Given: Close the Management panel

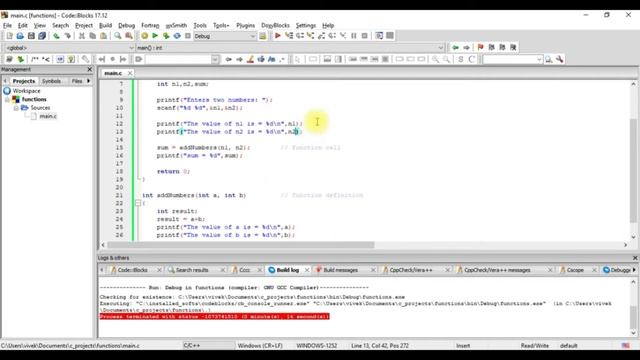Looking at the screenshot, I should 90,69.
